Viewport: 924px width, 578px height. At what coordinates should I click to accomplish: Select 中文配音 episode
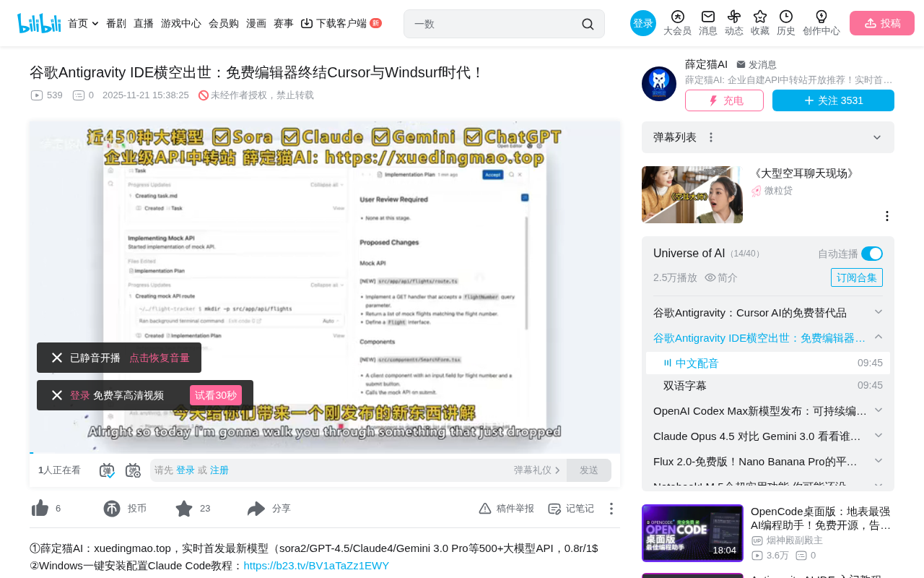[x=768, y=363]
